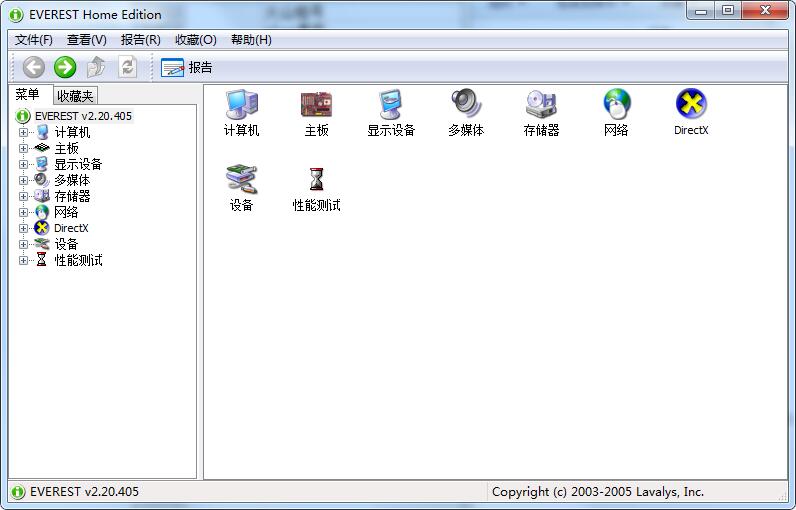Switch to the 收藏夹 tab
This screenshot has width=796, height=510.
[75, 96]
